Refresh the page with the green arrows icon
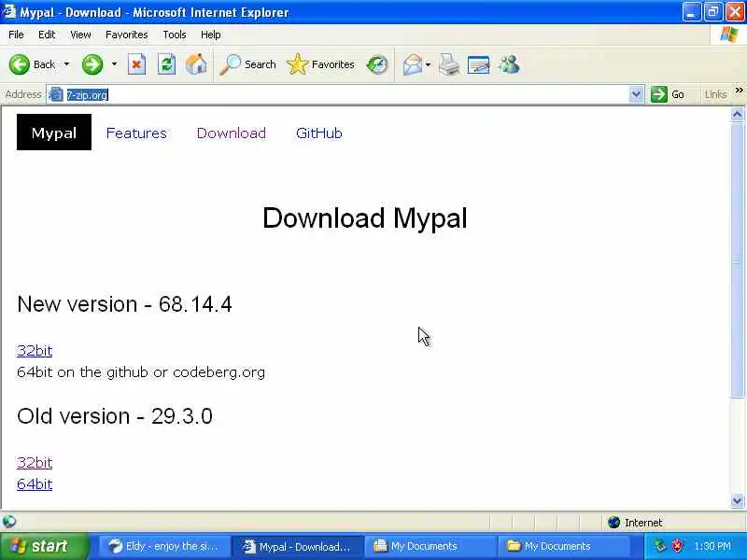This screenshot has height=560, width=747. point(167,64)
